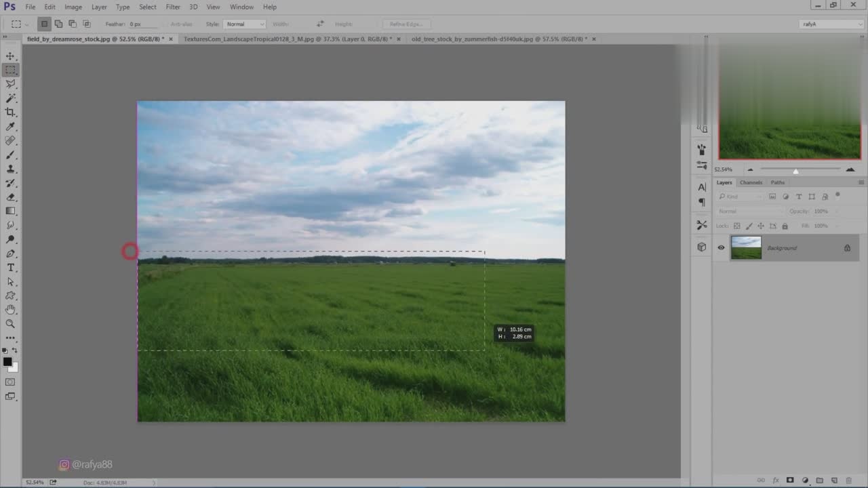Open the Filter menu
Viewport: 868px width, 488px height.
coord(173,7)
